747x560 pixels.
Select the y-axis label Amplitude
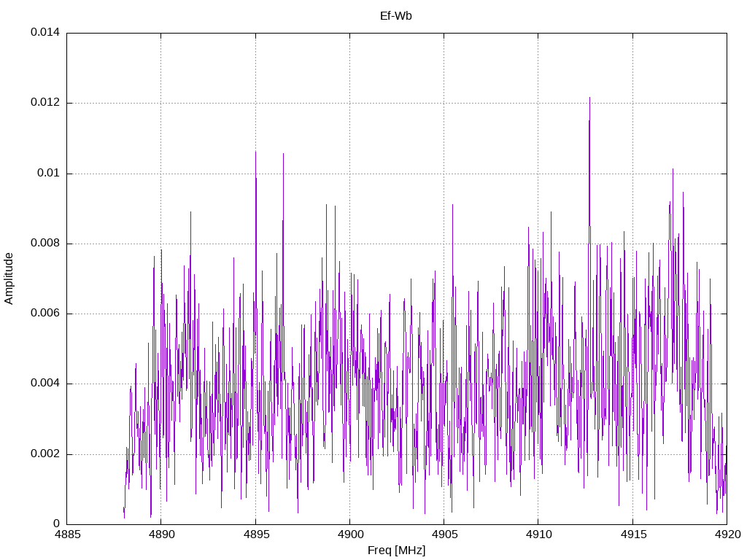(x=9, y=279)
